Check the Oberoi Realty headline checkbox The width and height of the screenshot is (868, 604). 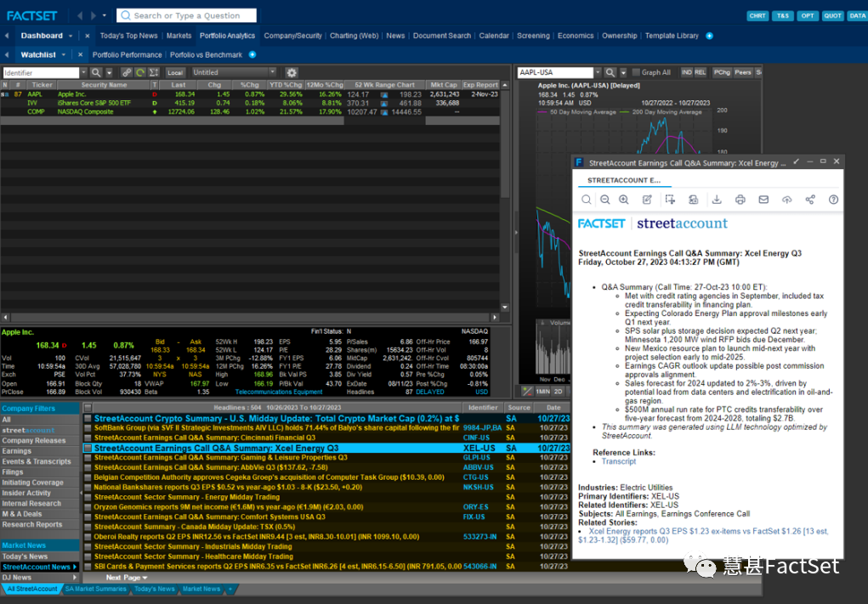pyautogui.click(x=88, y=537)
